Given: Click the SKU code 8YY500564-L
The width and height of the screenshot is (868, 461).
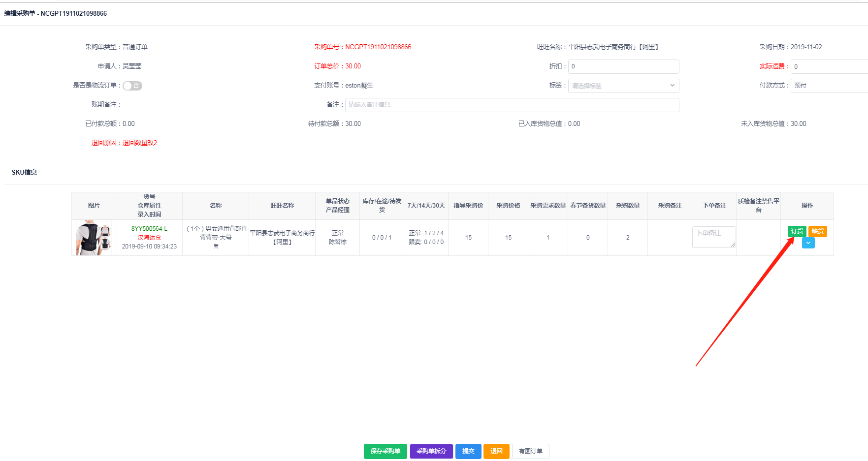Looking at the screenshot, I should pyautogui.click(x=149, y=229).
